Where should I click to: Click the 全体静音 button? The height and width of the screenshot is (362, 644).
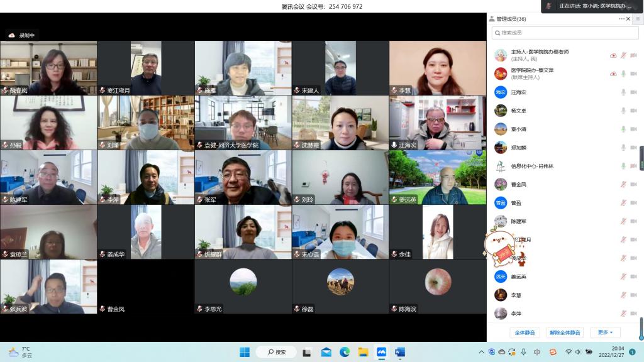[x=525, y=332]
